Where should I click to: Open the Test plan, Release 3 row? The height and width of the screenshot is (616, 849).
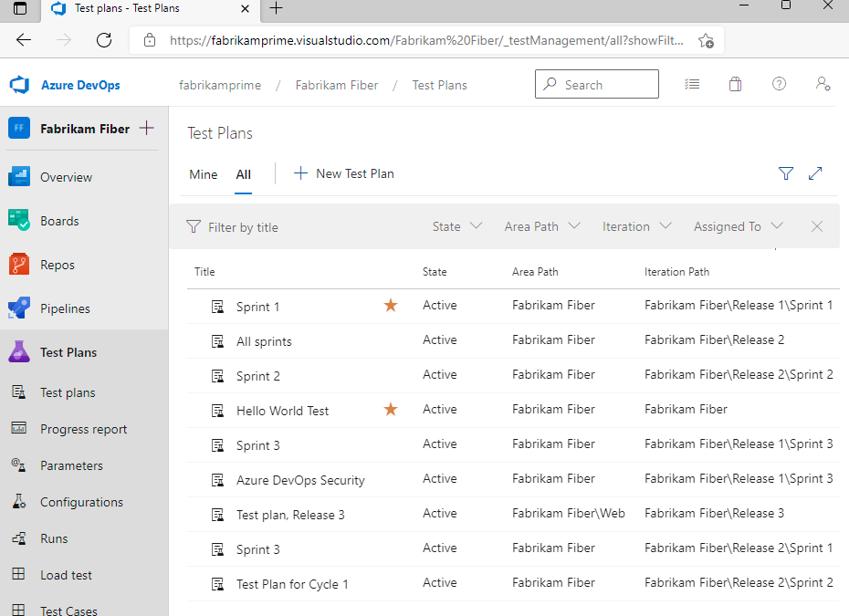coord(513,514)
